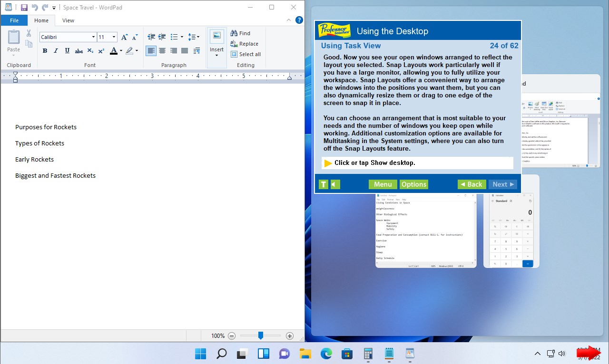Click the Decrease indent icon
609x364 pixels.
tap(151, 37)
